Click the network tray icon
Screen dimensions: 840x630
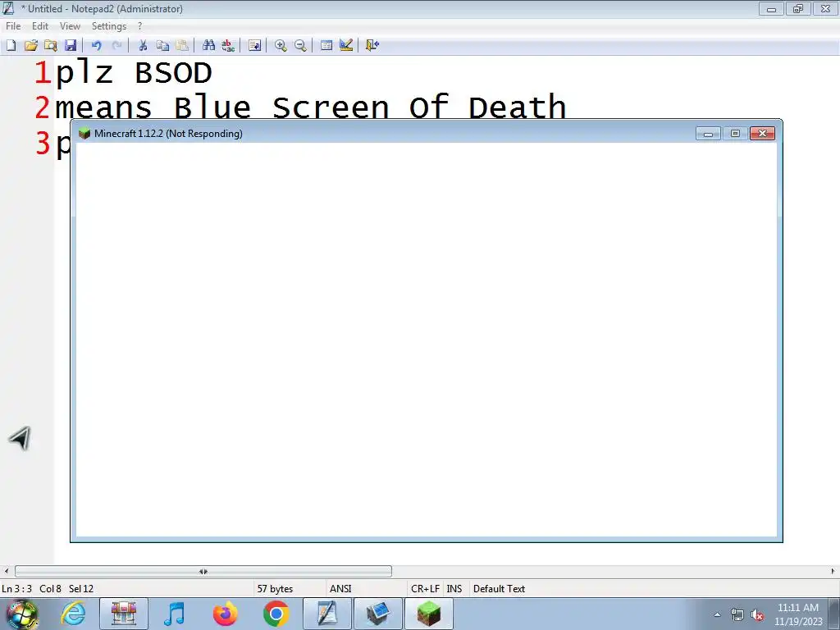[737, 615]
